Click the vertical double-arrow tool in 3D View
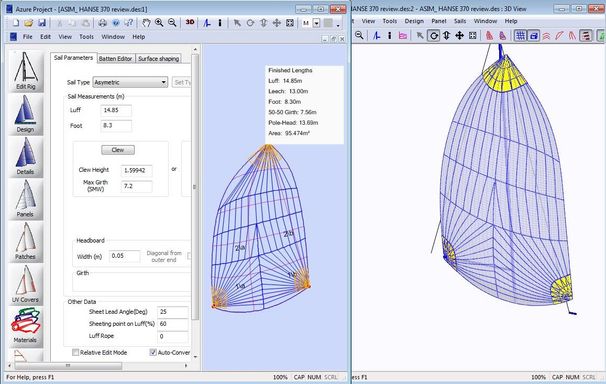The image size is (606, 384). click(446, 36)
